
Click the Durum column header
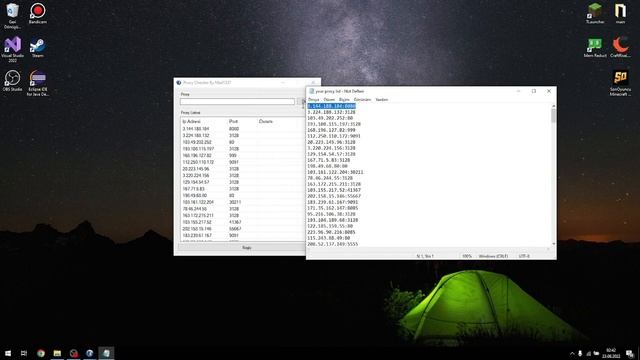266,121
